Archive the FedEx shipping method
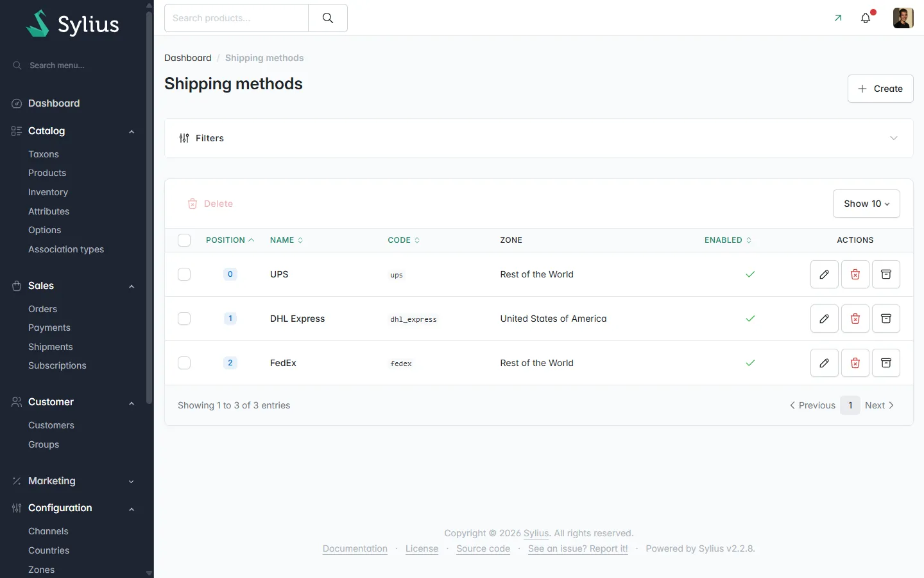 click(x=886, y=363)
